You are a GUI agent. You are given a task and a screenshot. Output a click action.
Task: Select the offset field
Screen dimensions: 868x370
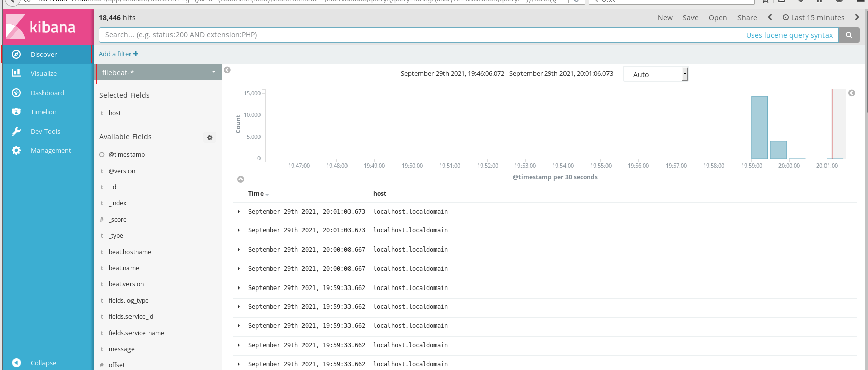point(117,365)
